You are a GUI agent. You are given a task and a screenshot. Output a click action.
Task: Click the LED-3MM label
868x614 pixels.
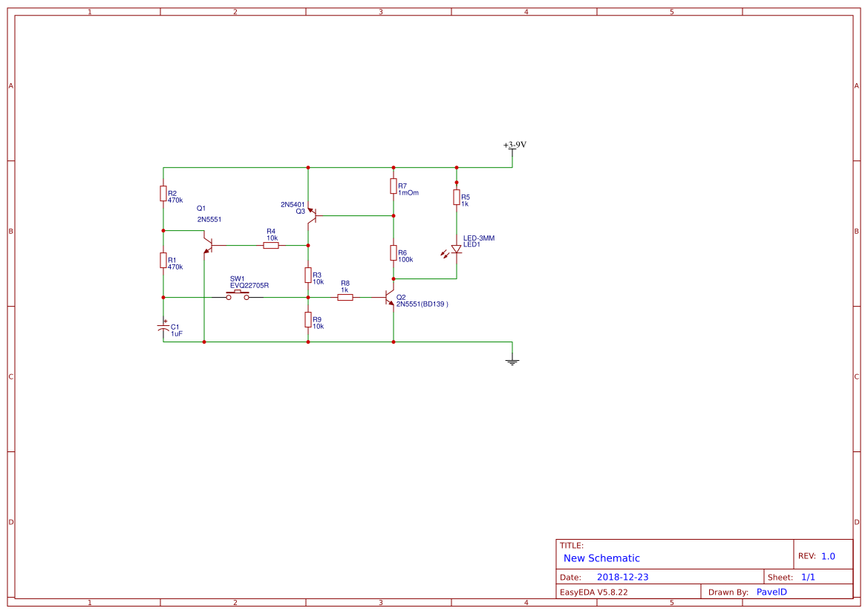tap(479, 238)
